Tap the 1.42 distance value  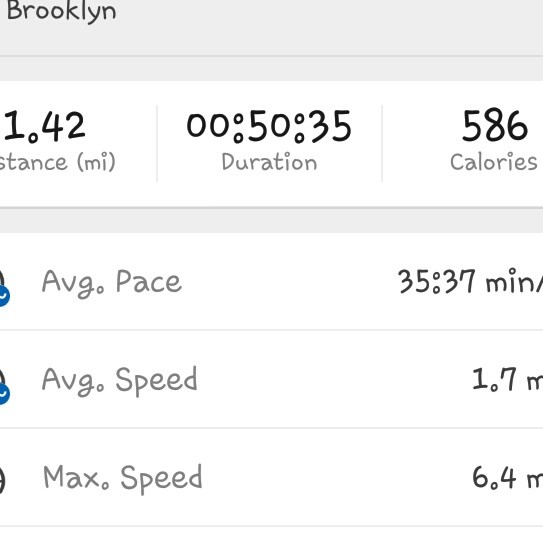[44, 126]
